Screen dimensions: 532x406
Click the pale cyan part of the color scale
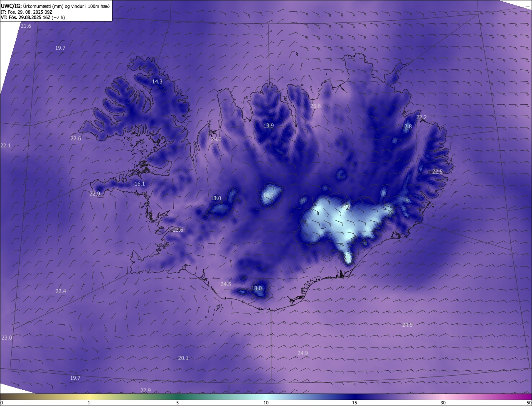pos(266,397)
